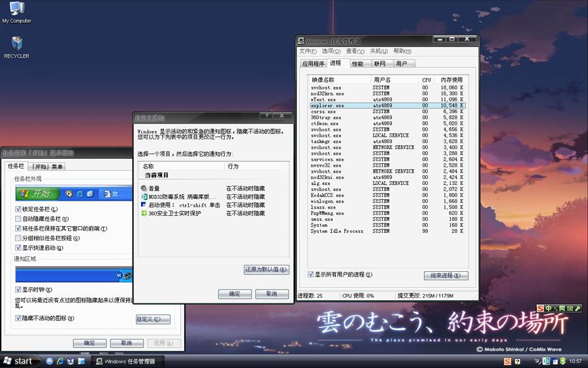Click the Sogou input method tray icon
This screenshot has width=588, height=368.
point(507,361)
